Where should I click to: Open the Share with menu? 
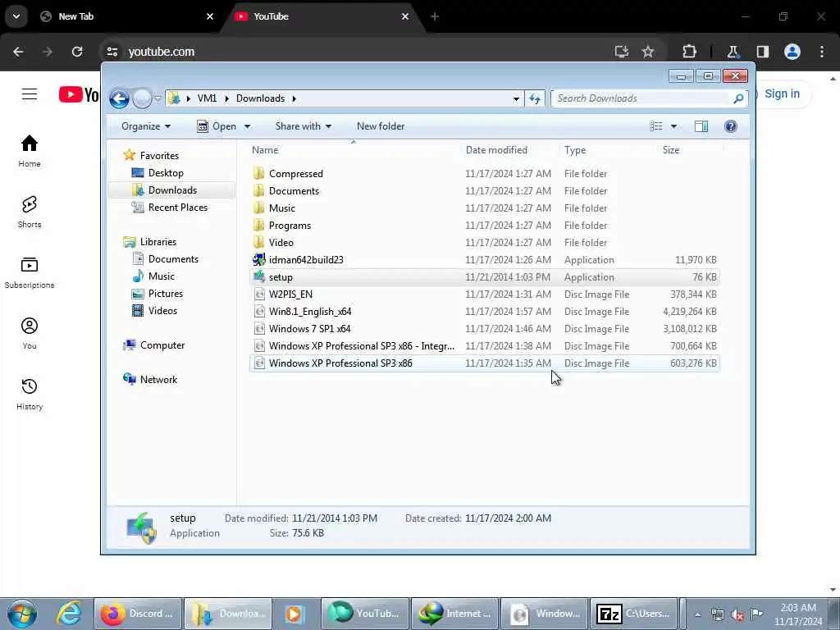click(304, 126)
